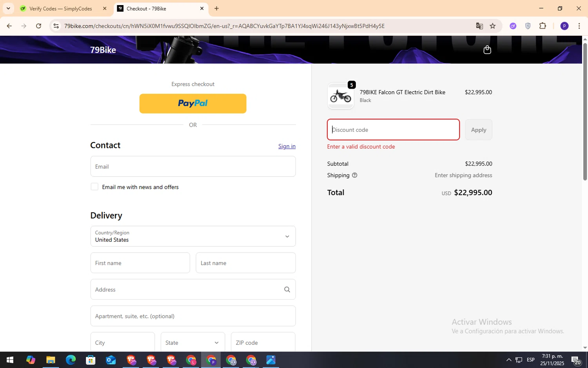Click the First name field
588x368 pixels.
140,263
